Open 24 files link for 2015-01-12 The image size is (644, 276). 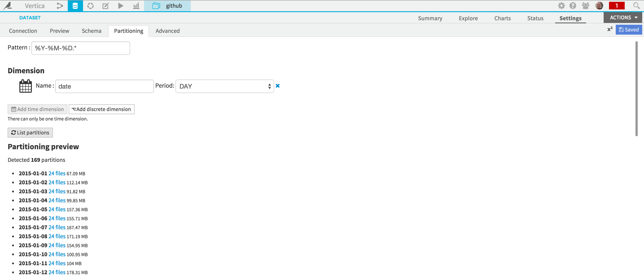pos(57,272)
